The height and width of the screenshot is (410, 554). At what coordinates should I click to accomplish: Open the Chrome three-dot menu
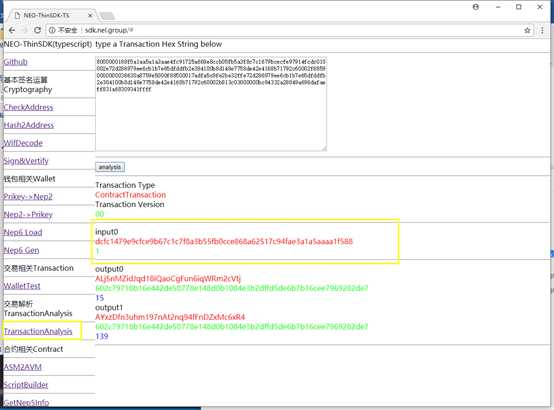(542, 30)
